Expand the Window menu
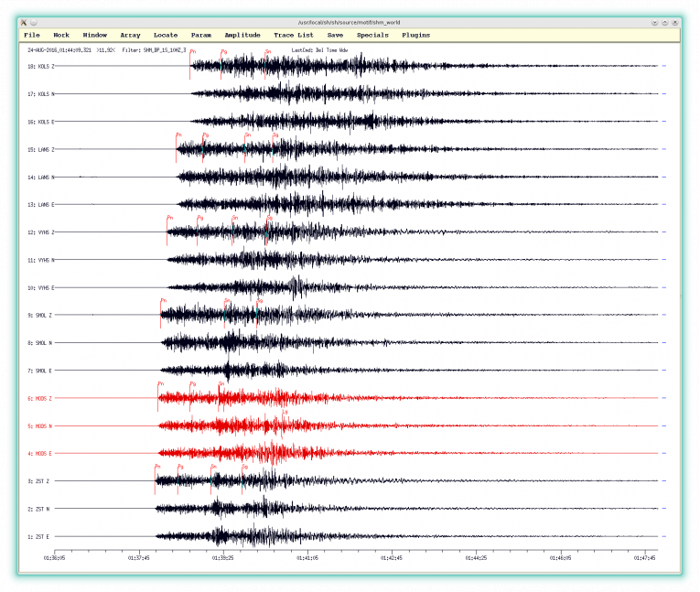 (x=95, y=35)
